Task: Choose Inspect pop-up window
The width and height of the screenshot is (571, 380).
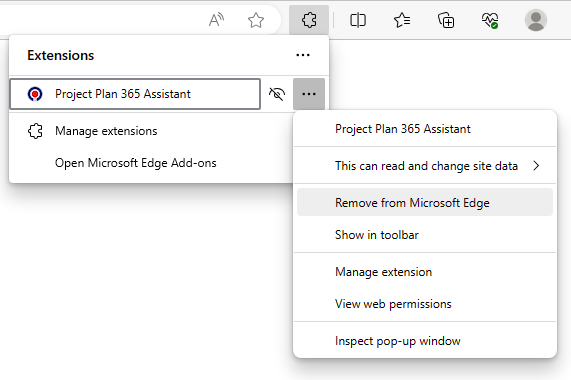Action: [x=425, y=341]
